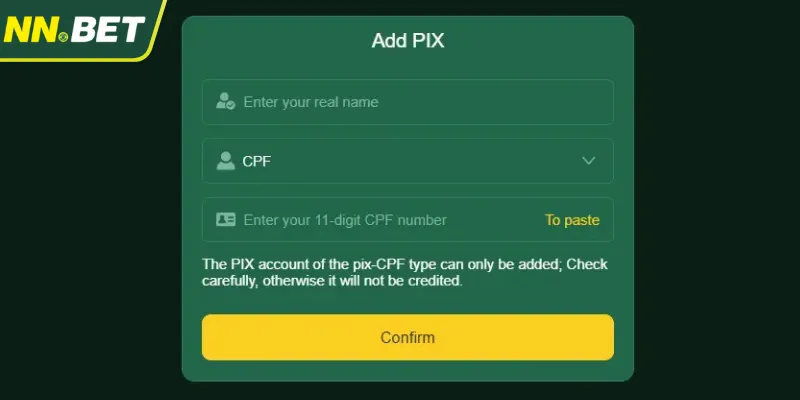This screenshot has height=400, width=800.
Task: Click the empty space right of CPF placeholder
Action: pyautogui.click(x=495, y=220)
